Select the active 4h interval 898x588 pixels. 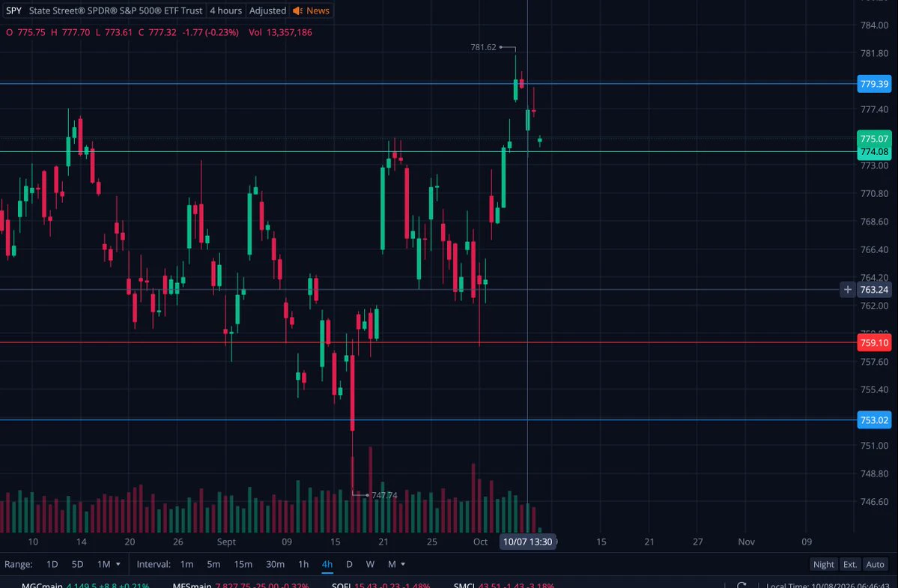pos(327,565)
